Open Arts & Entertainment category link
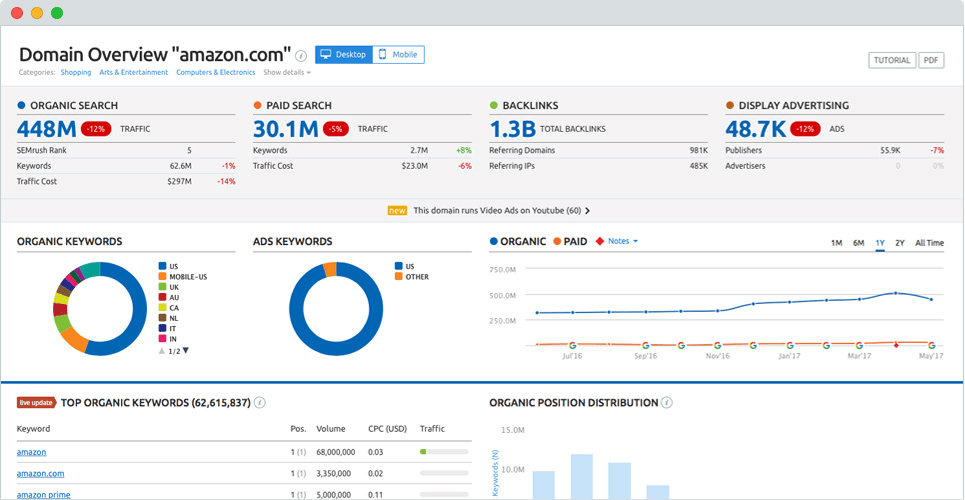The image size is (965, 500). point(134,73)
